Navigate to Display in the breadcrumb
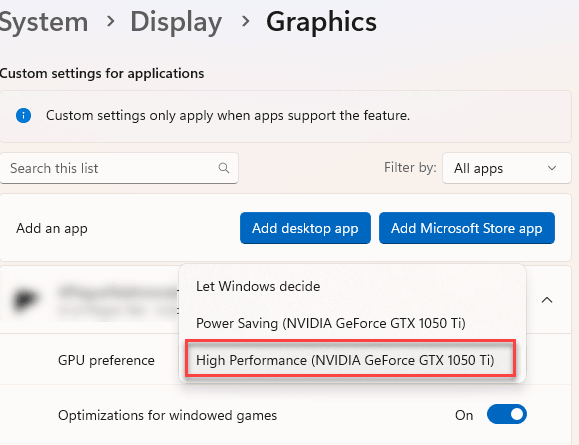The width and height of the screenshot is (579, 445). [x=176, y=22]
